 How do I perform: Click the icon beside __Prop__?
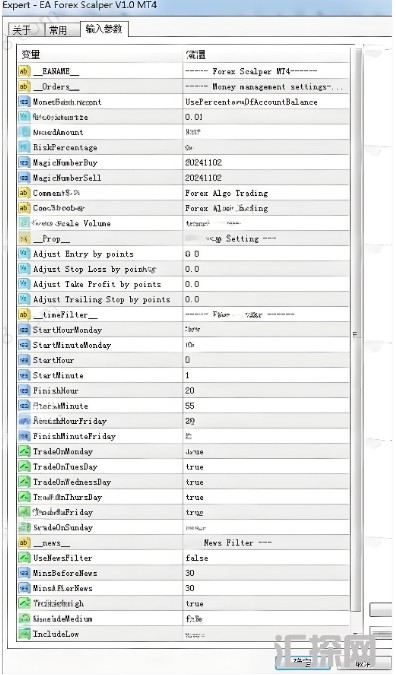coord(24,238)
